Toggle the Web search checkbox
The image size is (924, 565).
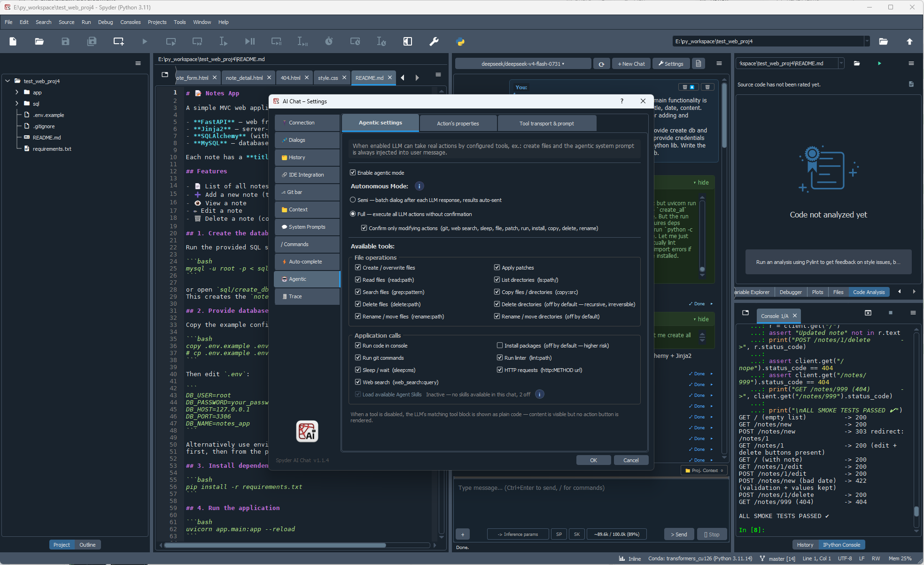[358, 382]
